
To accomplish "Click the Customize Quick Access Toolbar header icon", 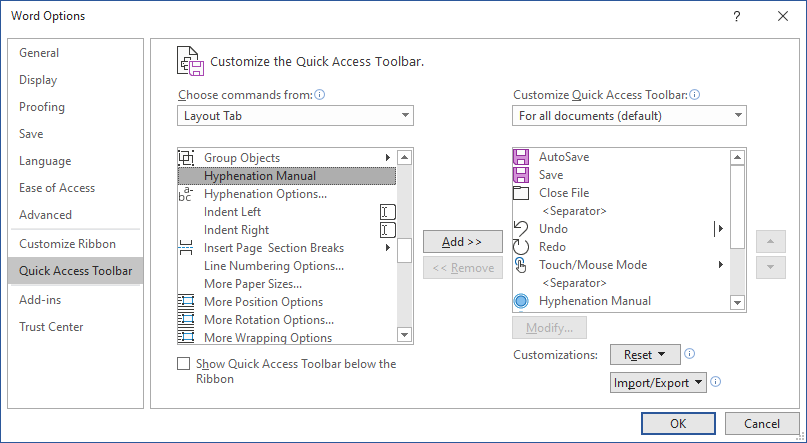I will (x=190, y=61).
